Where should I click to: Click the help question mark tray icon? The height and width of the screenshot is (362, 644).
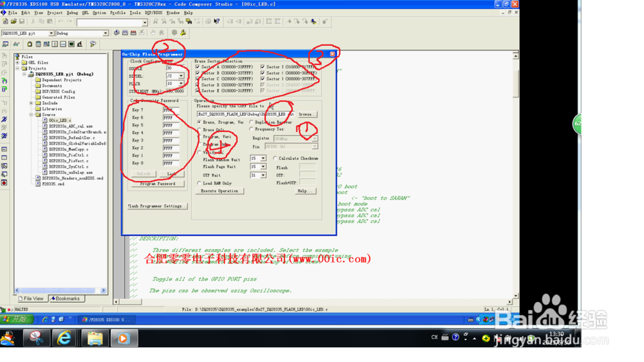tap(455, 338)
